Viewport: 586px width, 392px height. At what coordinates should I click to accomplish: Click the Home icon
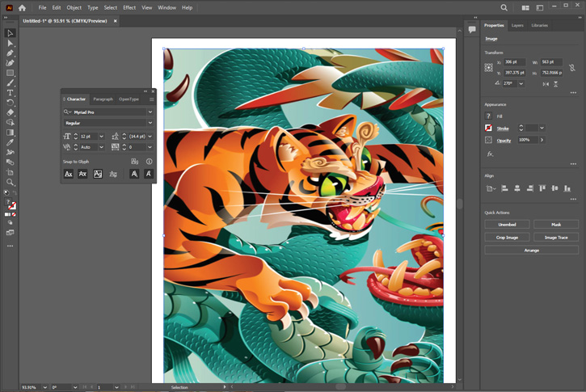[x=23, y=7]
